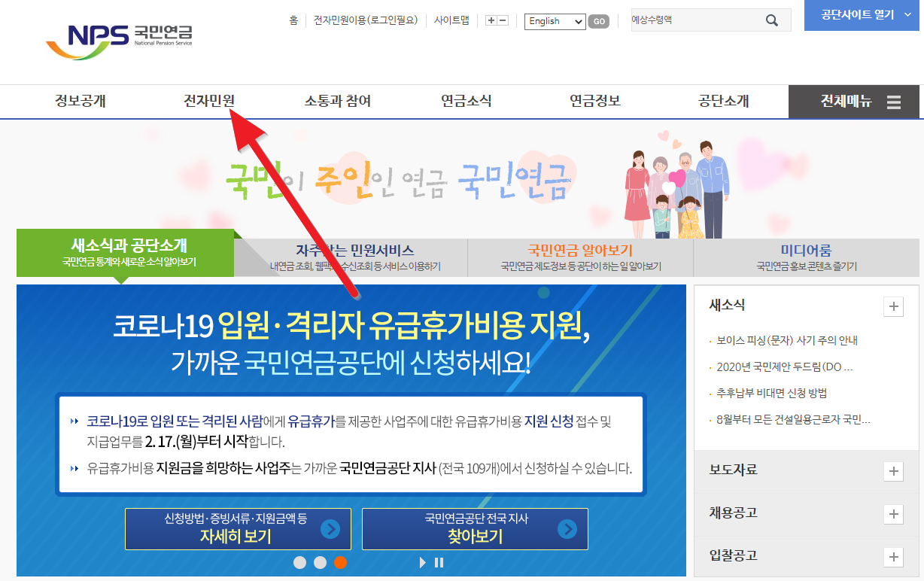
Task: Open 전자민원이용(로그인필요) link
Action: click(x=366, y=21)
